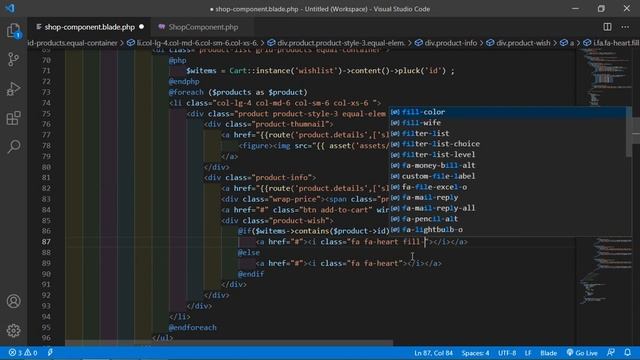Open i.fa.fa-heart.fill breadcrumb

coord(611,43)
